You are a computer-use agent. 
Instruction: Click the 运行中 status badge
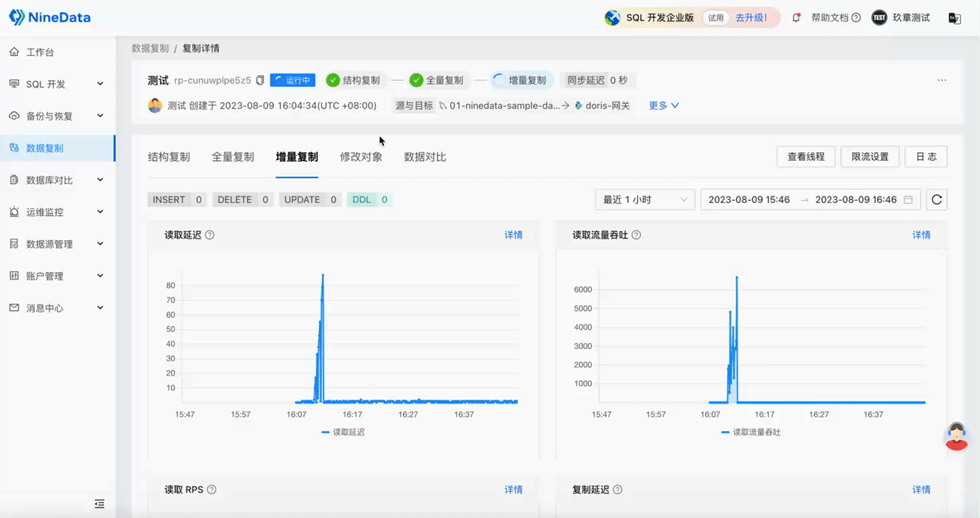tap(292, 79)
